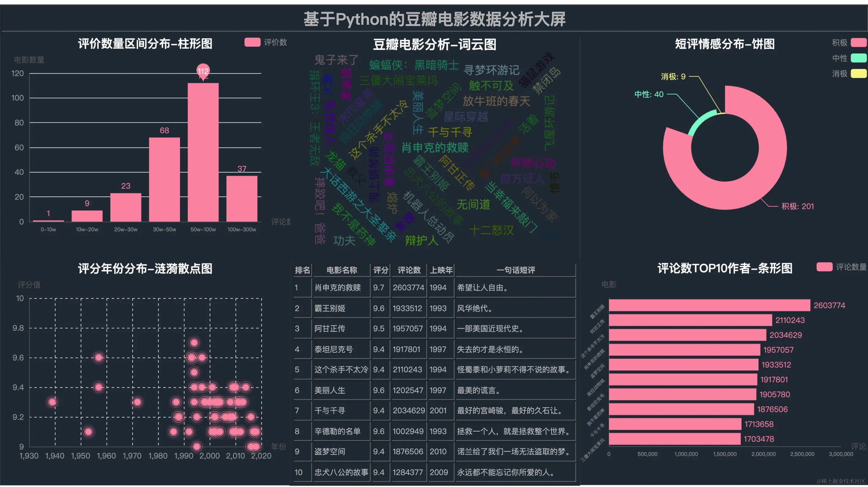Toggle the 评价数 legend swatch

coord(252,42)
